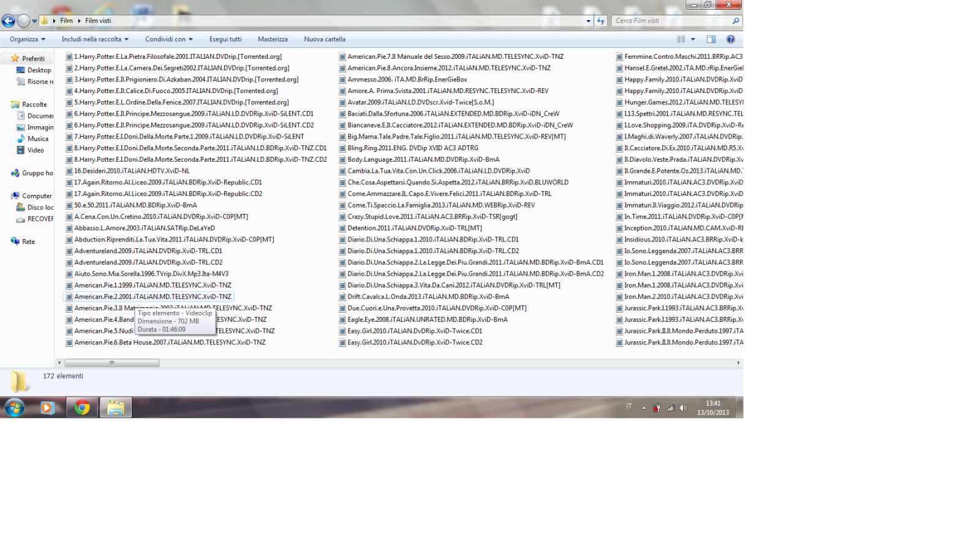Open the Condividi con menu
Image resolution: width=980 pixels, height=551 pixels.
(169, 39)
